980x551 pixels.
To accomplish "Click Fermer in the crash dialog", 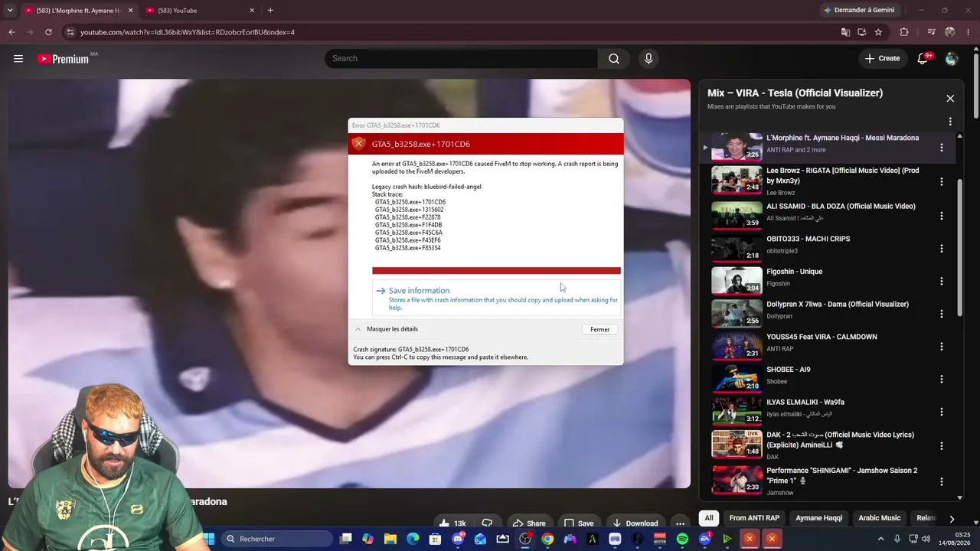I will pos(600,330).
